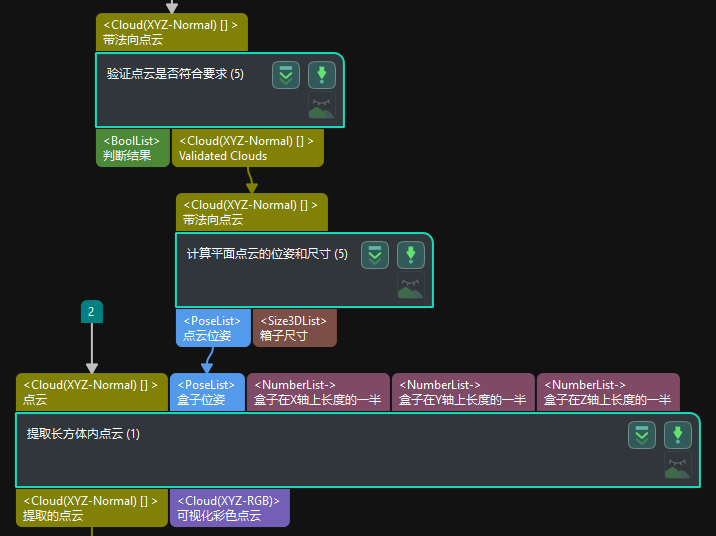
Task: Click the 提取的点云 output port
Action: coord(92,508)
